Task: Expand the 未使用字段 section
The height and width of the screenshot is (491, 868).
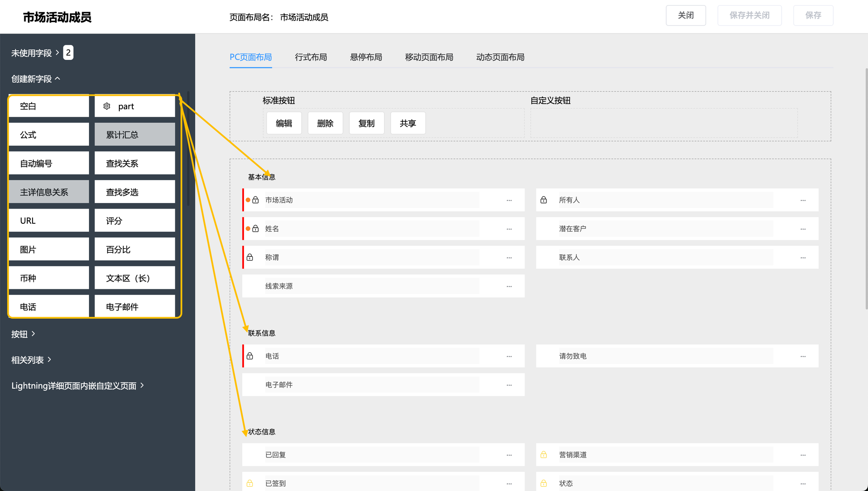Action: [x=35, y=53]
